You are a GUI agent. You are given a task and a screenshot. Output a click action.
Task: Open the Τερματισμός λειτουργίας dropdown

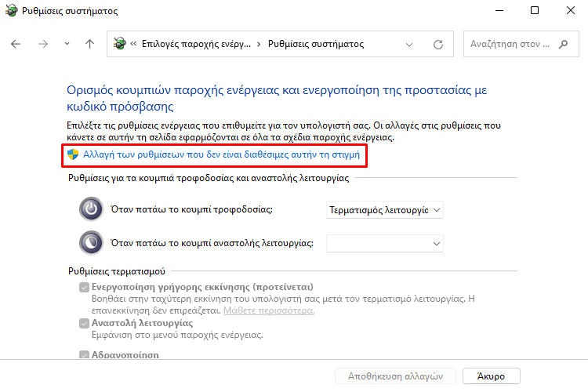(x=385, y=210)
